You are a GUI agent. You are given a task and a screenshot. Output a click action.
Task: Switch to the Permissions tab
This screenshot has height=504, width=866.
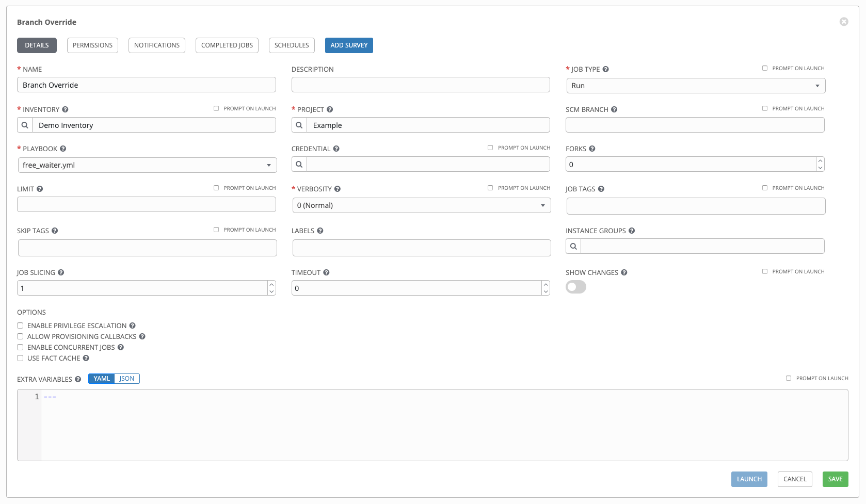click(92, 45)
